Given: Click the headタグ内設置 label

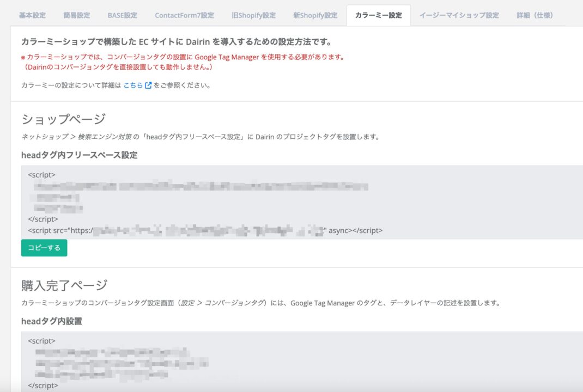Looking at the screenshot, I should (51, 321).
